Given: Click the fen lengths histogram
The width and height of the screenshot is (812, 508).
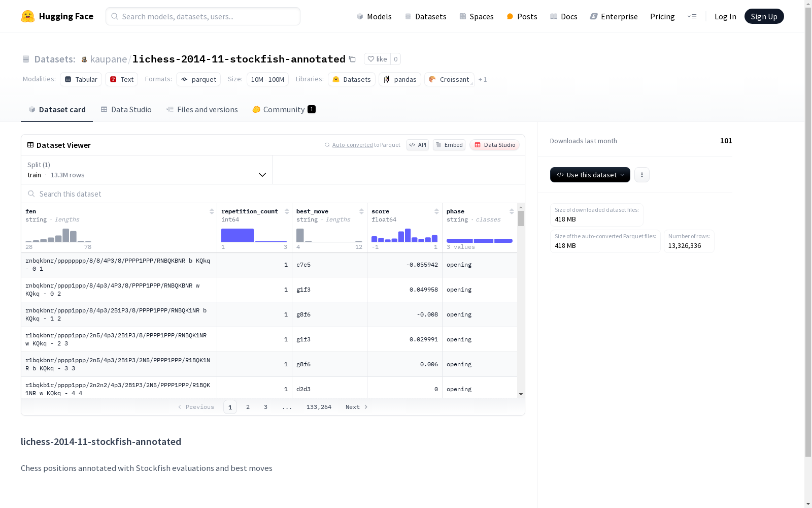Looking at the screenshot, I should tap(58, 235).
